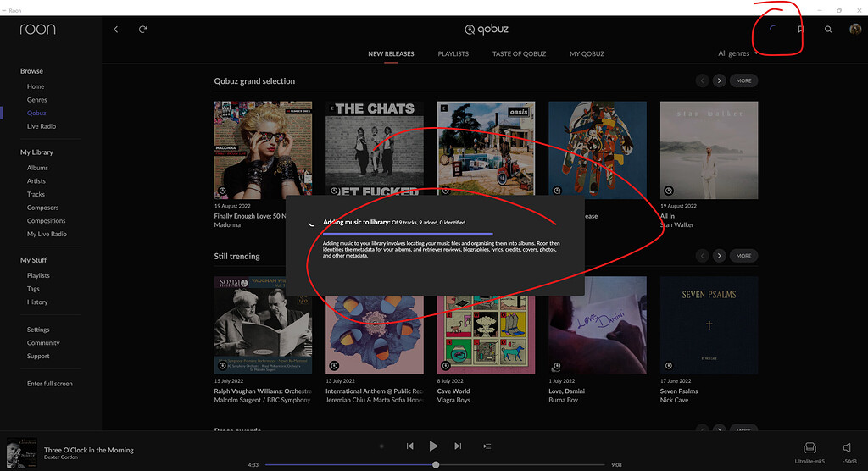
Task: Click the 'Three O'Clock in the Morning' title
Action: 88,450
